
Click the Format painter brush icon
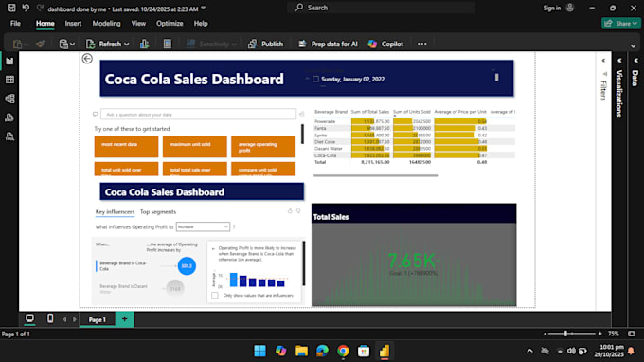(40, 44)
